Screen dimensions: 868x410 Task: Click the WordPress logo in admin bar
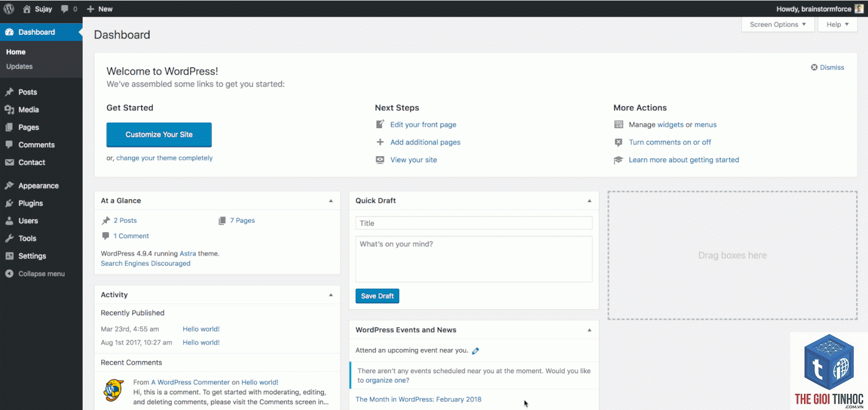point(9,9)
